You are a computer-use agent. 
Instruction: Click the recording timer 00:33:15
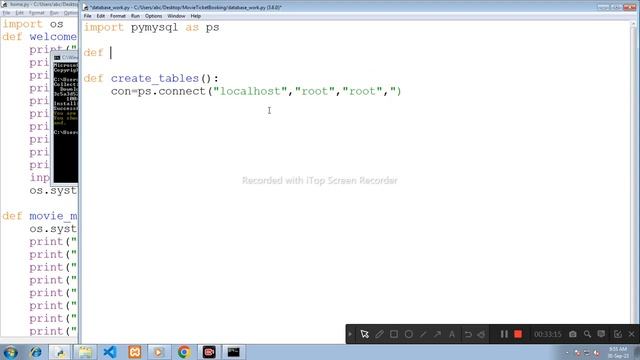(548, 334)
